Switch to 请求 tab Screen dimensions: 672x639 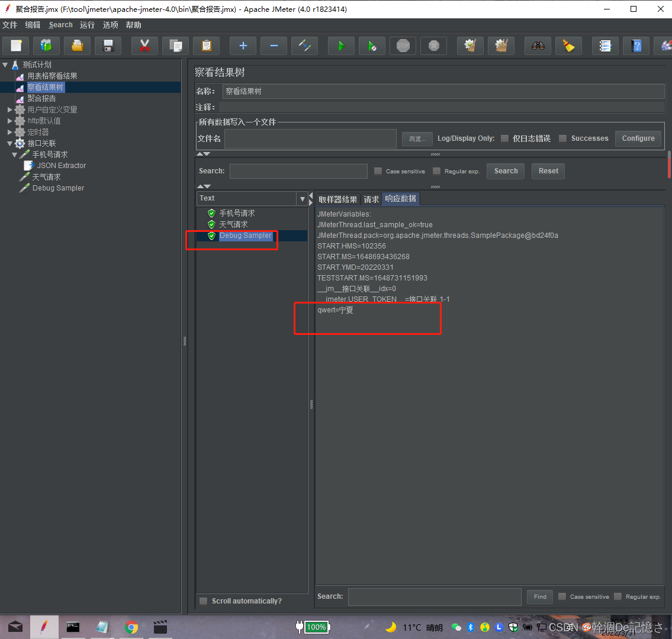pyautogui.click(x=371, y=199)
